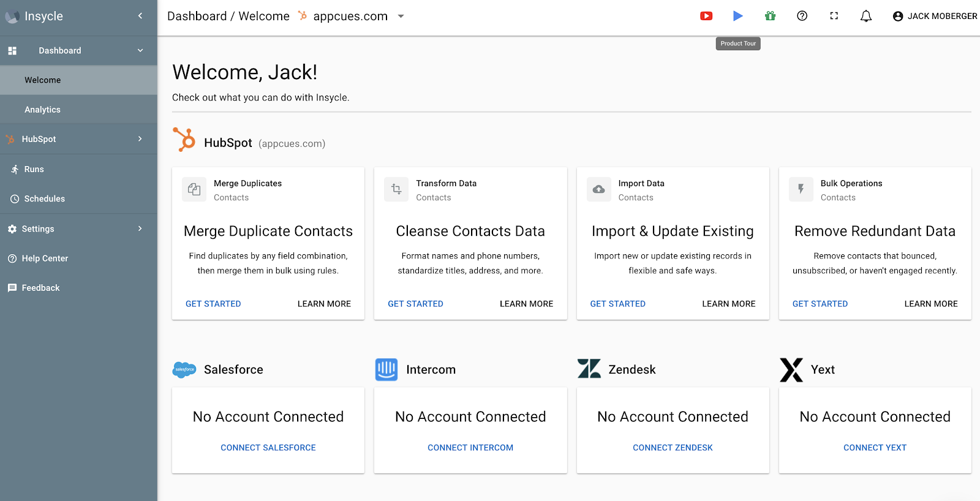Expand the HubSpot sidebar submenu chevron
The width and height of the screenshot is (980, 501).
click(x=140, y=139)
